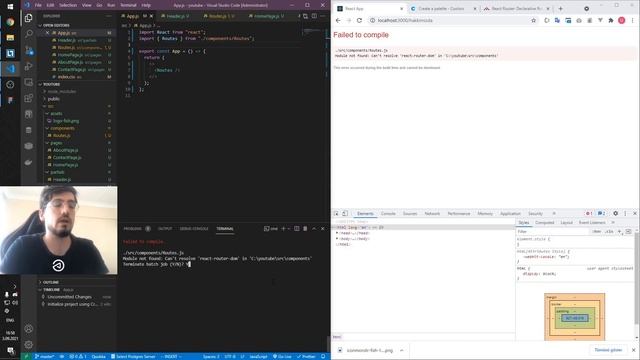Open the Search view in VS Code activity bar
Image resolution: width=640 pixels, height=360 pixels.
[29, 34]
